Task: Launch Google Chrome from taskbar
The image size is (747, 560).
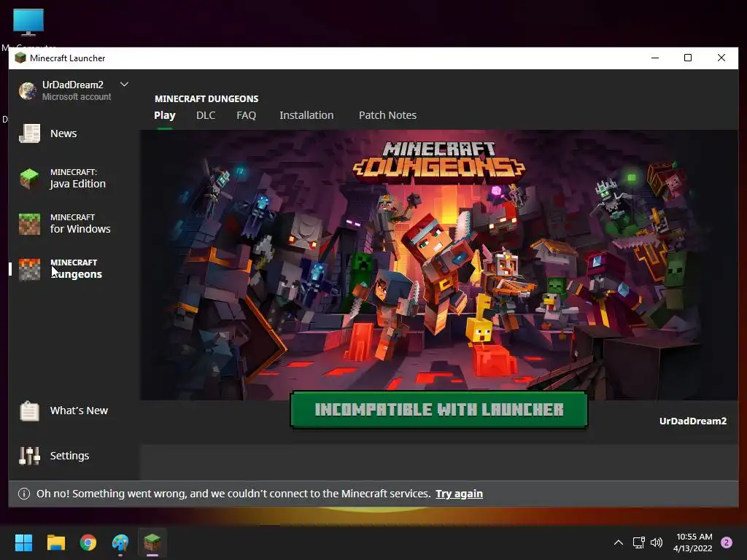Action: pos(88,542)
